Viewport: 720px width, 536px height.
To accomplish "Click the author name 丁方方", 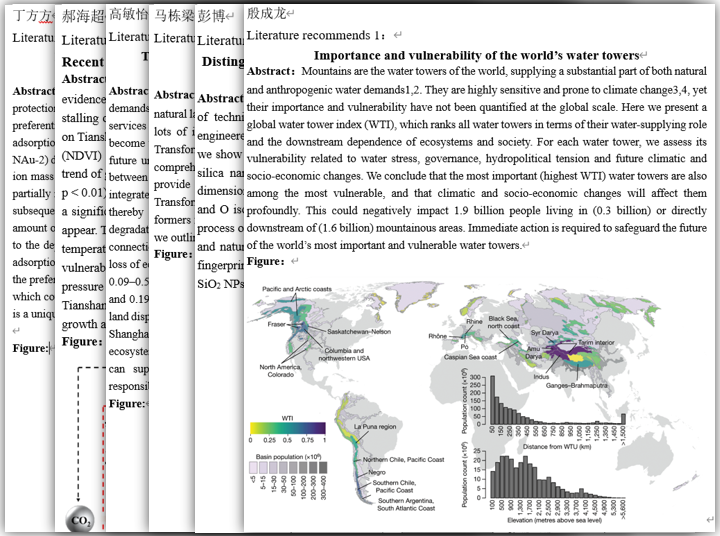I will [x=29, y=16].
